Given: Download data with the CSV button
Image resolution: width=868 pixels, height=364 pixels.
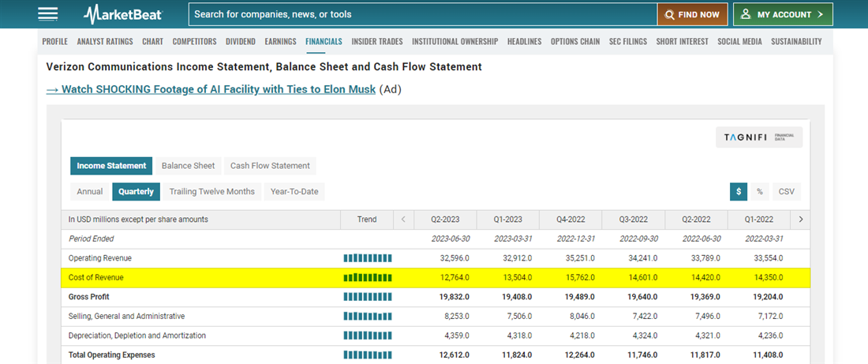Looking at the screenshot, I should coord(786,191).
